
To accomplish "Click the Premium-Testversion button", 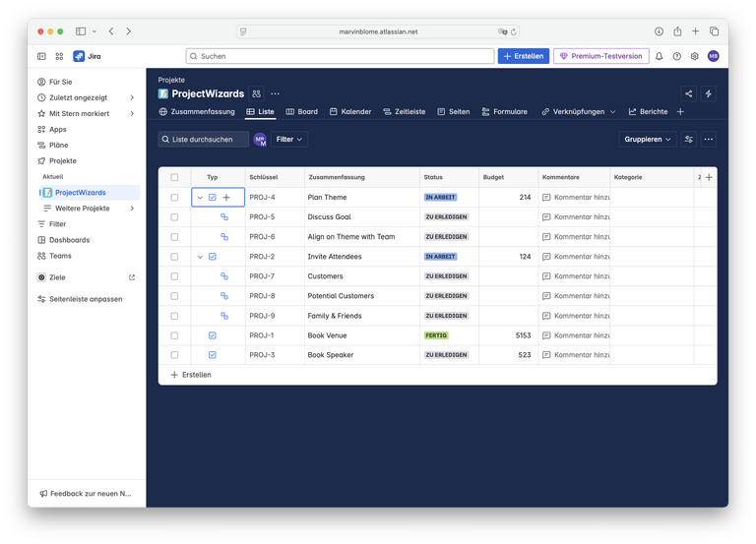I will click(x=601, y=56).
